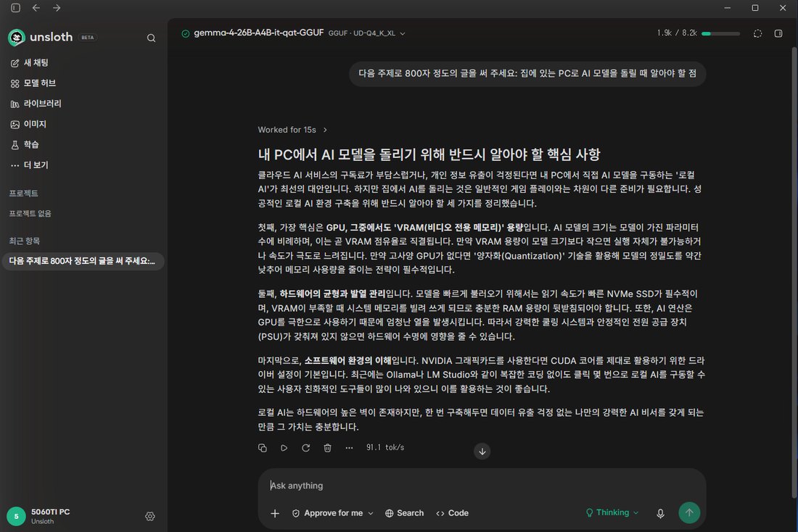Screen dimensions: 798x532
Task: Maximize the application window
Action: pos(755,8)
